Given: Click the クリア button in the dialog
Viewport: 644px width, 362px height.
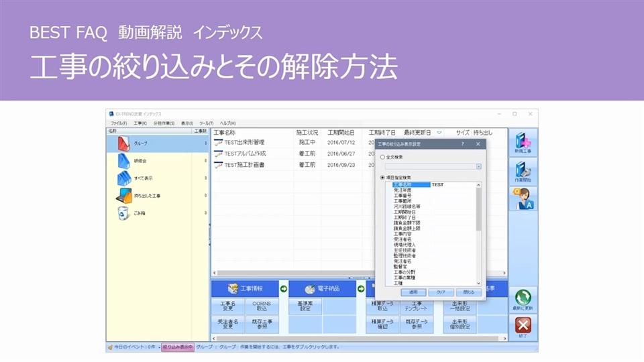Looking at the screenshot, I should (x=441, y=292).
